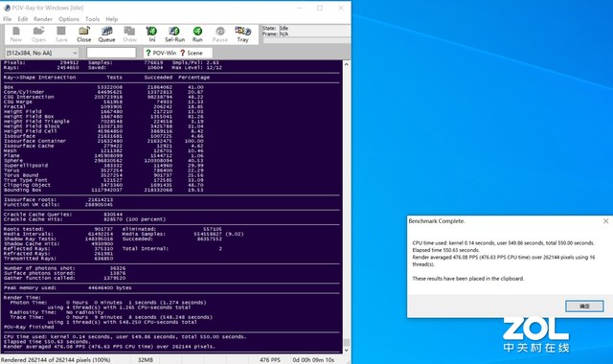Screen dimensions: 613x364
Task: Click the 'Crackle Cache Queries' line
Action: (x=63, y=215)
